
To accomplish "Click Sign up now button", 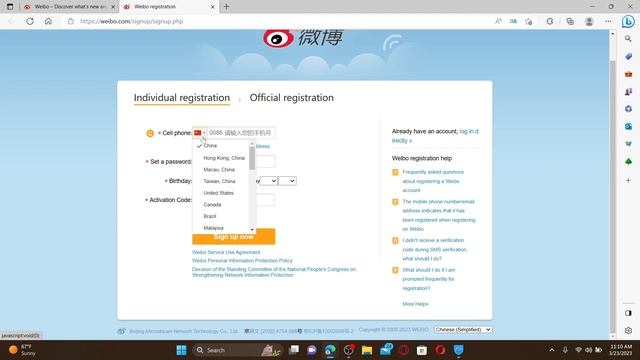I will 233,237.
